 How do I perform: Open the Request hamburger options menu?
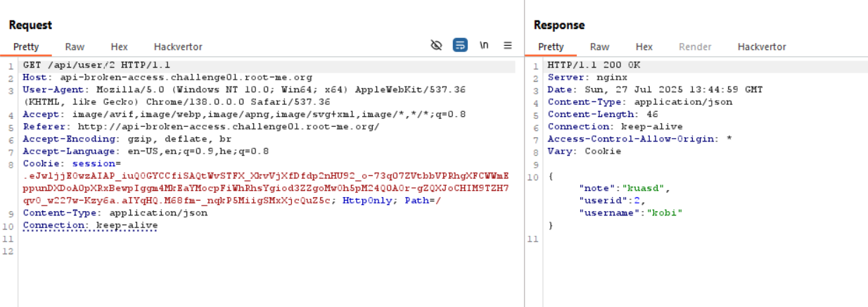507,45
